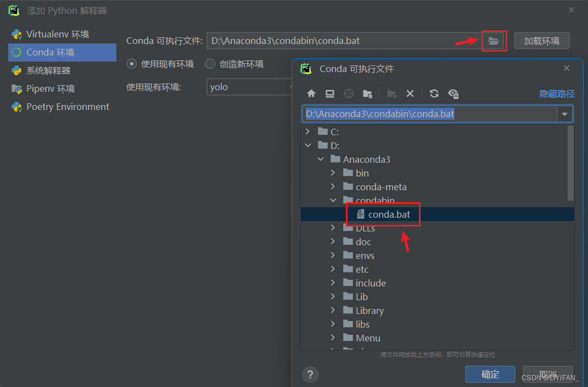Close the 添加 Python 解释器 window
The image size is (588, 387).
click(x=572, y=10)
